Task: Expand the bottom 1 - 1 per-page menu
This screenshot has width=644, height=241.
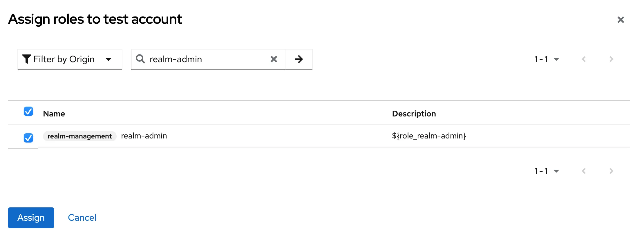Action: point(547,171)
